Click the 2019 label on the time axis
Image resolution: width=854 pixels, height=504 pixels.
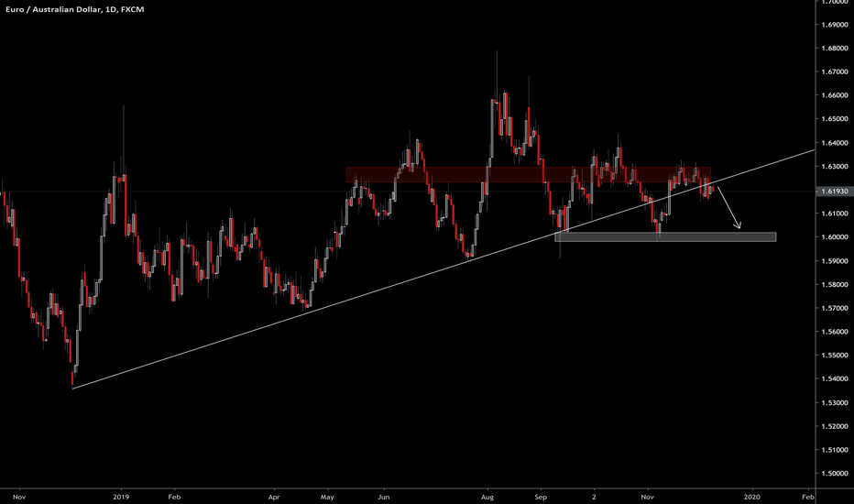tap(121, 495)
